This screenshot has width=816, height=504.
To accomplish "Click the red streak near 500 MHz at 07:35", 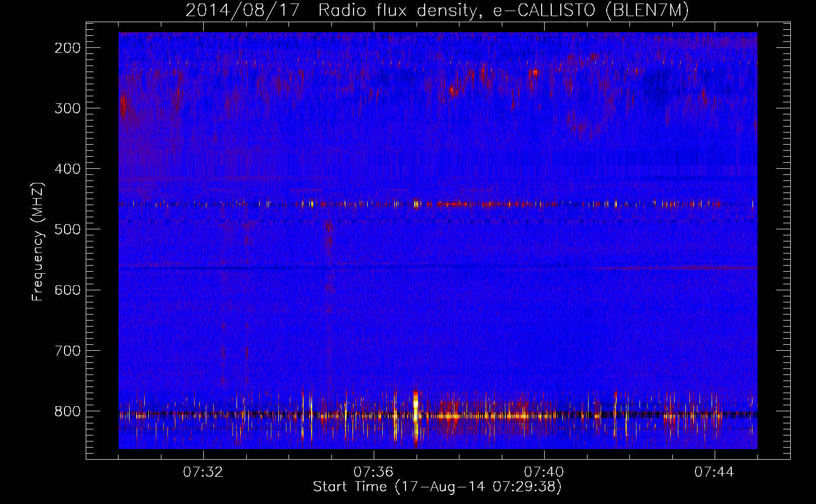I will [329, 234].
